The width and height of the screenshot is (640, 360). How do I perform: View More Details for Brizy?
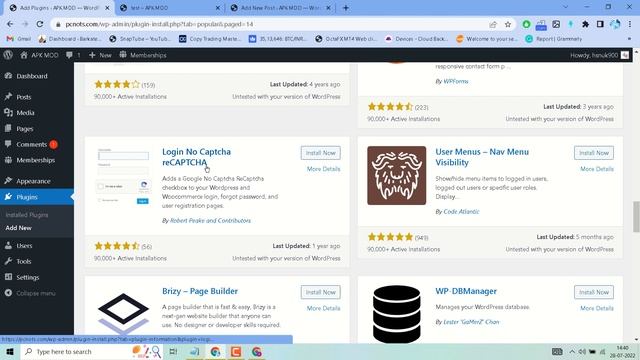323,308
